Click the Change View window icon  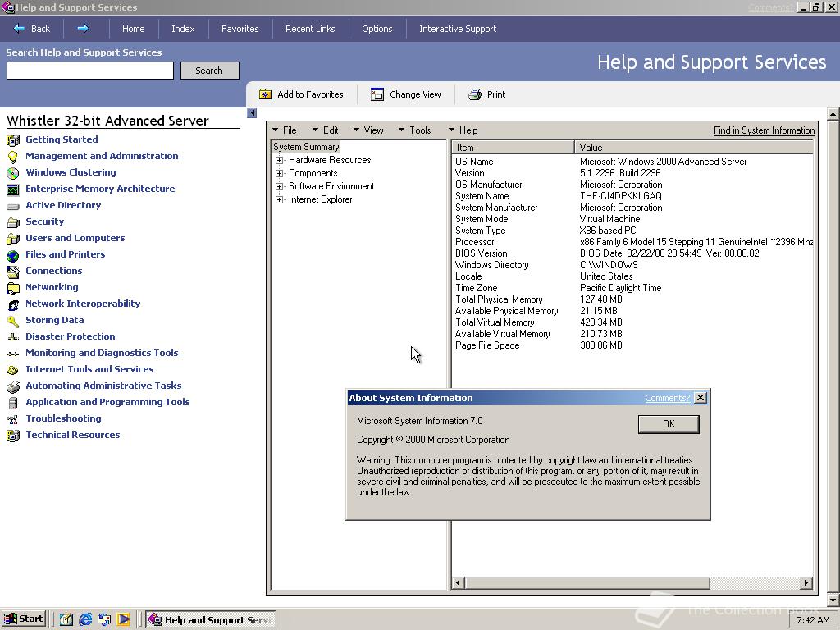point(377,94)
